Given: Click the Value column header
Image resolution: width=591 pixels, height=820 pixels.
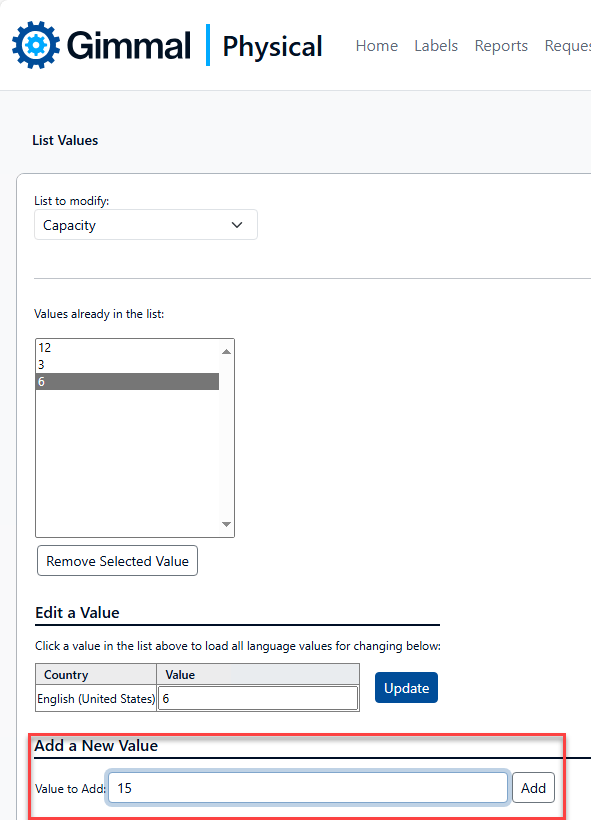Looking at the screenshot, I should 258,675.
